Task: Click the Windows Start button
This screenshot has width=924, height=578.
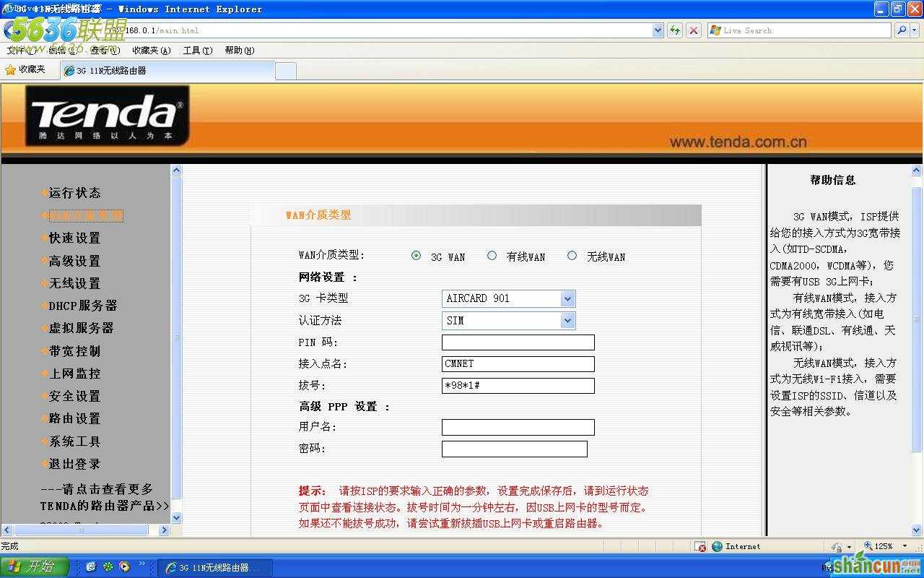Action: 34,566
